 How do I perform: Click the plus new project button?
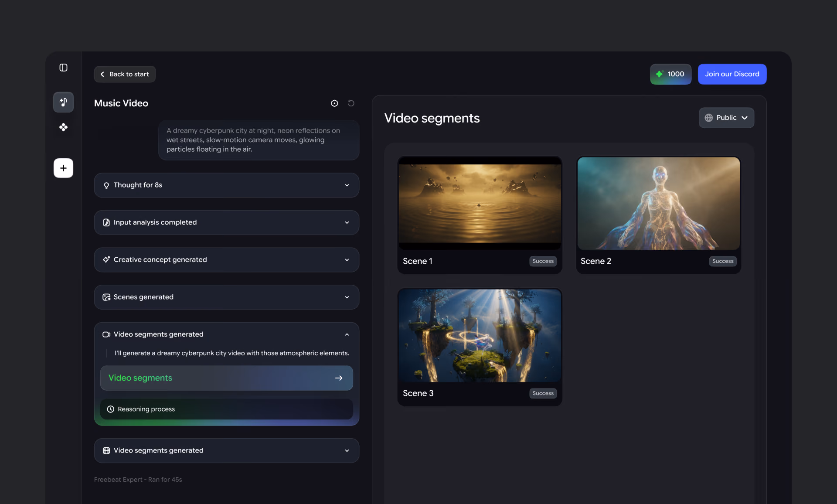coord(63,168)
